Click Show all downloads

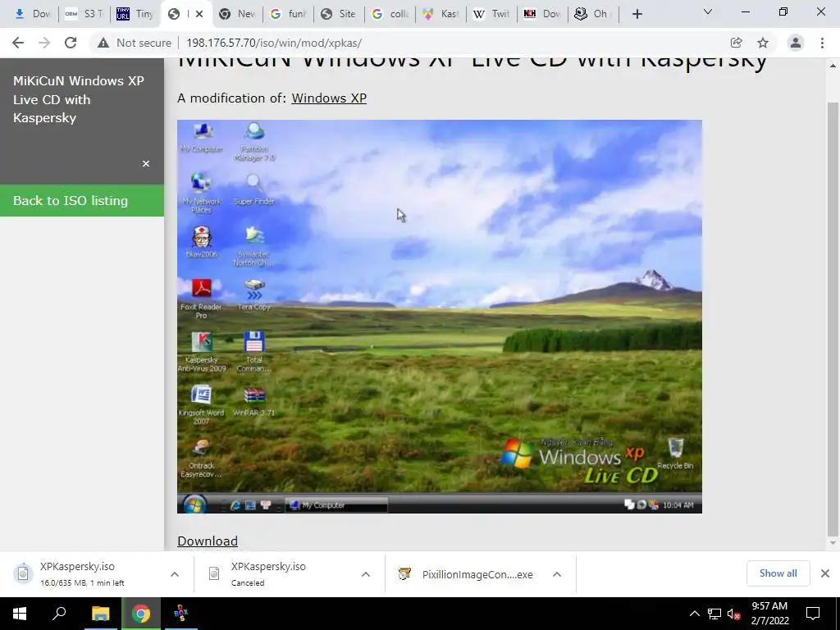[778, 573]
